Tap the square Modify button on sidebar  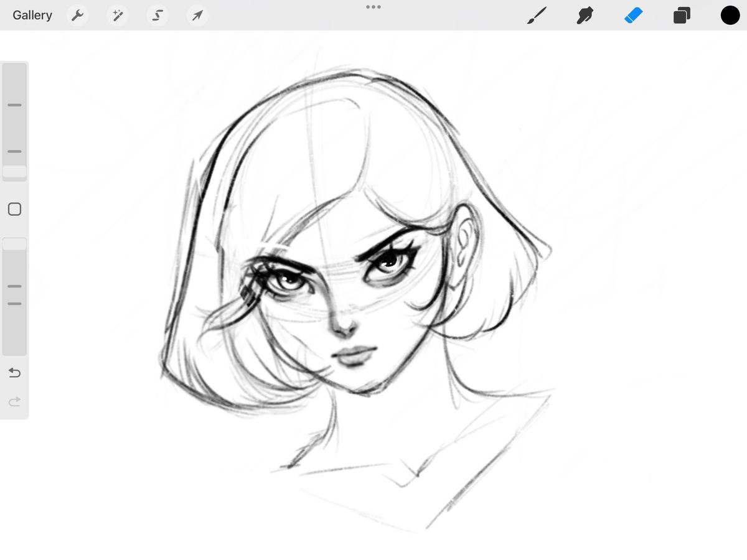click(x=14, y=209)
